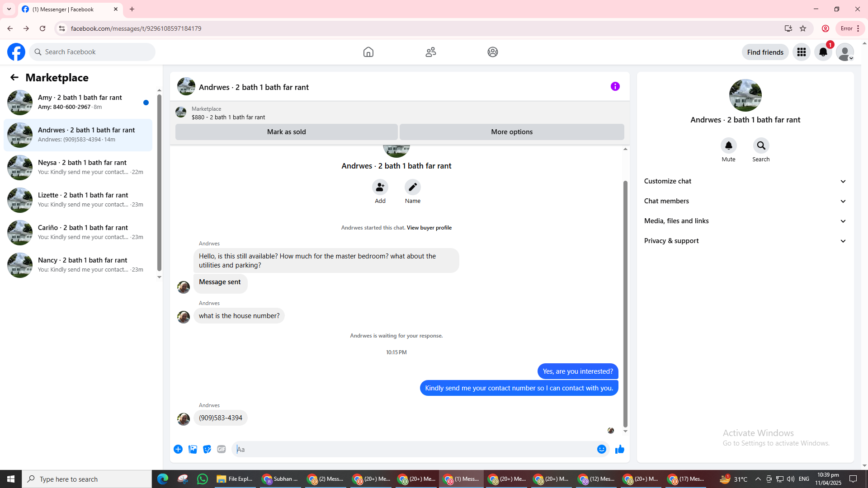Expand the Chat members section
Viewport: 868px width, 488px height.
click(745, 201)
